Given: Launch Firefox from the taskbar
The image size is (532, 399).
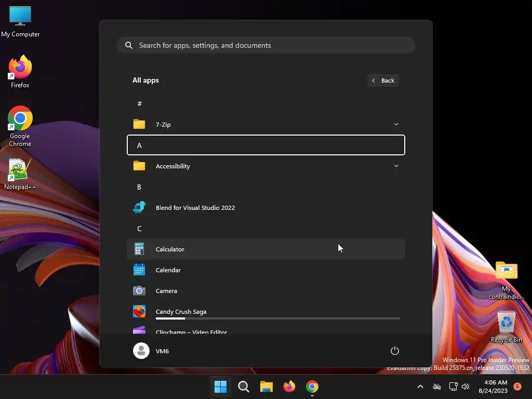Looking at the screenshot, I should click(289, 387).
